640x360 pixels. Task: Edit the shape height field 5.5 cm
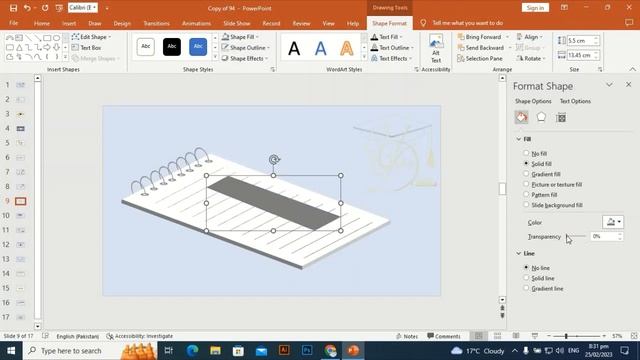(580, 41)
